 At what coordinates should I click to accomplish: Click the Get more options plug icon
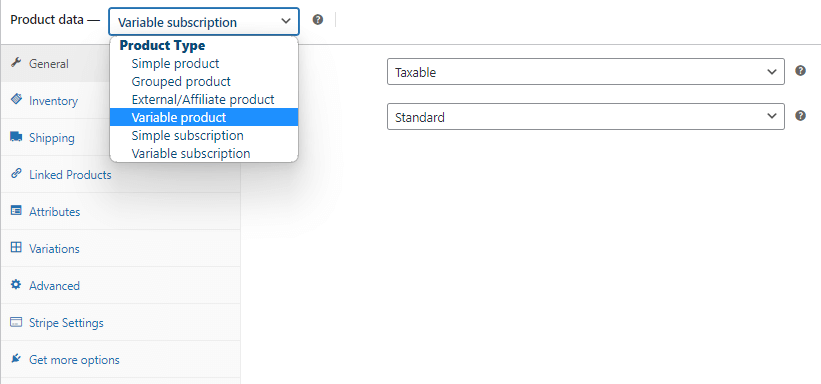[16, 359]
